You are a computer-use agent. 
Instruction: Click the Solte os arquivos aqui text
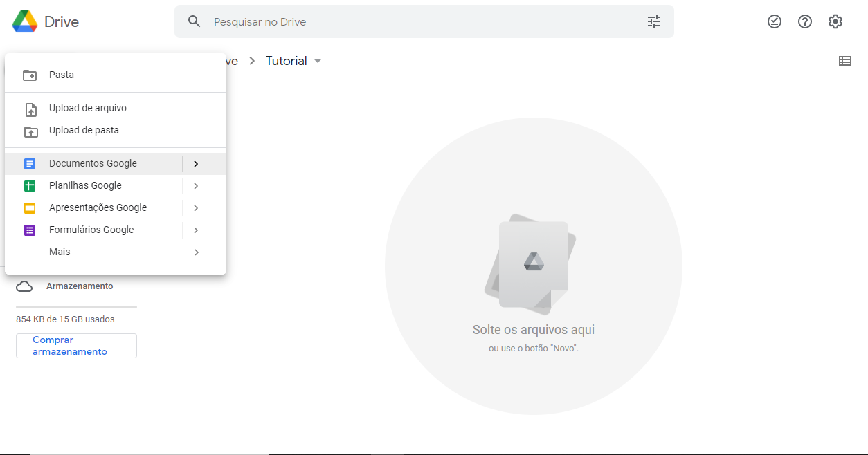point(534,330)
